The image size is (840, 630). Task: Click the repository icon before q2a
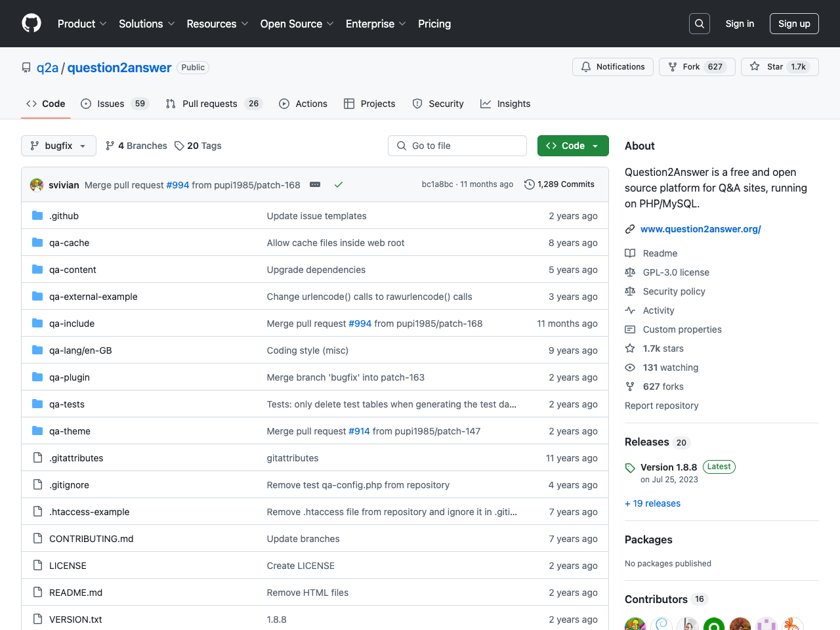tap(26, 68)
